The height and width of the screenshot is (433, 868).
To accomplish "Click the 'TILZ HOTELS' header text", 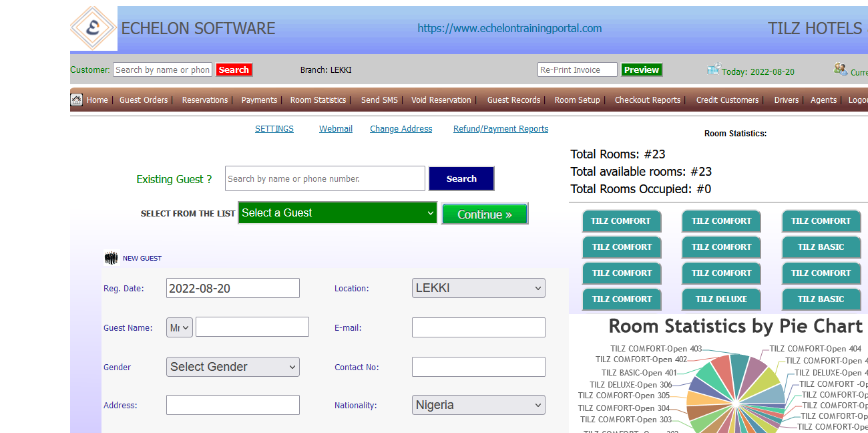I will [x=815, y=28].
